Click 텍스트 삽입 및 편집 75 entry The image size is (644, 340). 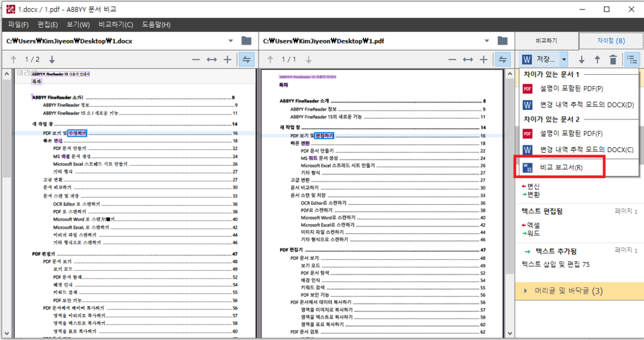(x=555, y=265)
